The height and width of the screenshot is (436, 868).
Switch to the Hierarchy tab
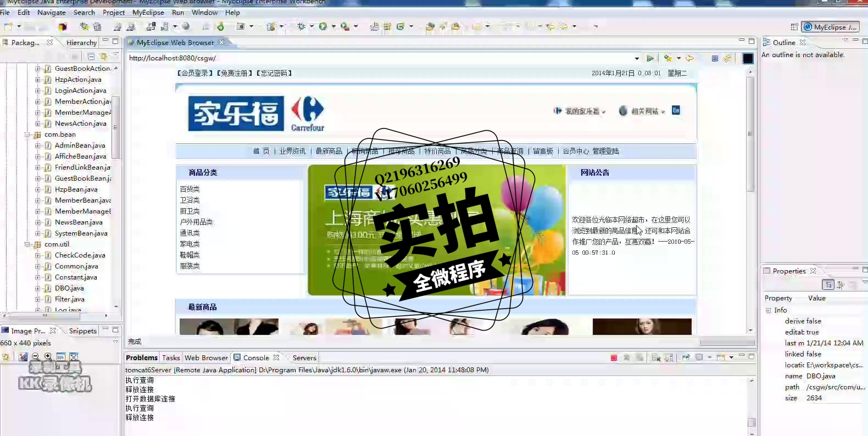pos(81,42)
